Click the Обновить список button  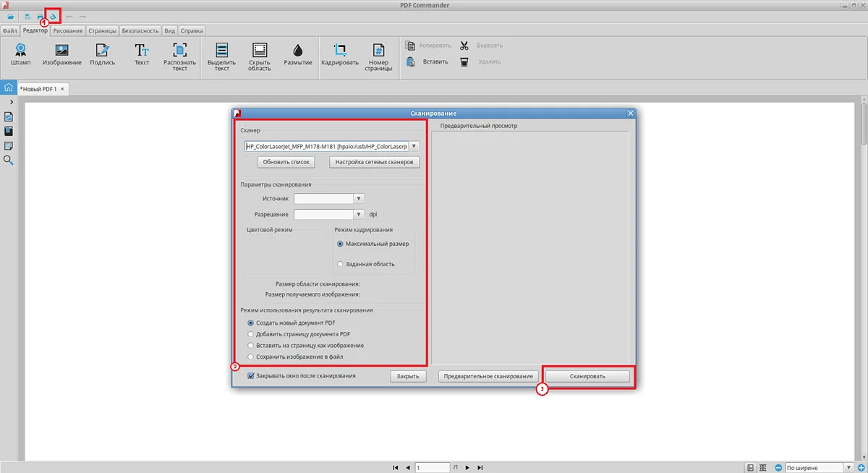[x=286, y=162]
